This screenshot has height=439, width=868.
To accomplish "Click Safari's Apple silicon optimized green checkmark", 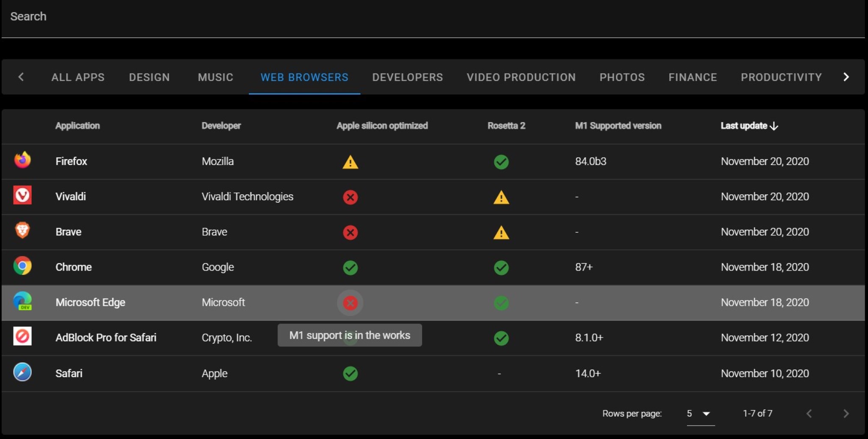I will 350,373.
